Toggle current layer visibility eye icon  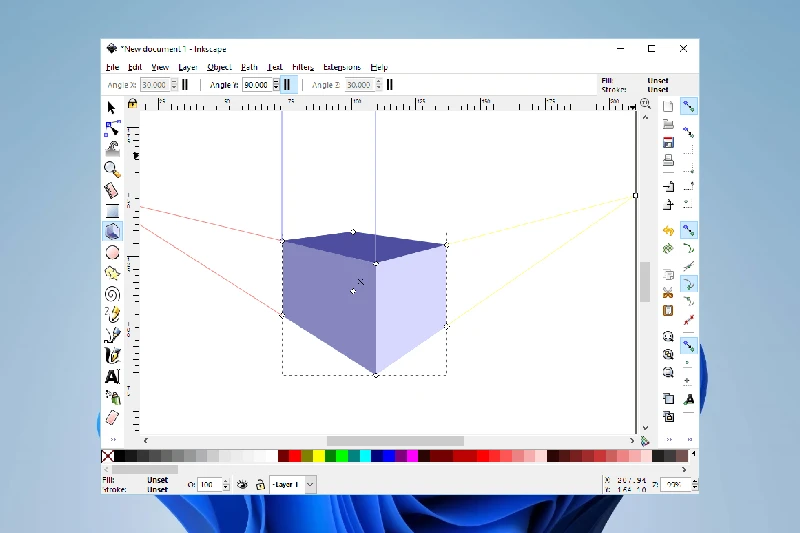pyautogui.click(x=242, y=484)
